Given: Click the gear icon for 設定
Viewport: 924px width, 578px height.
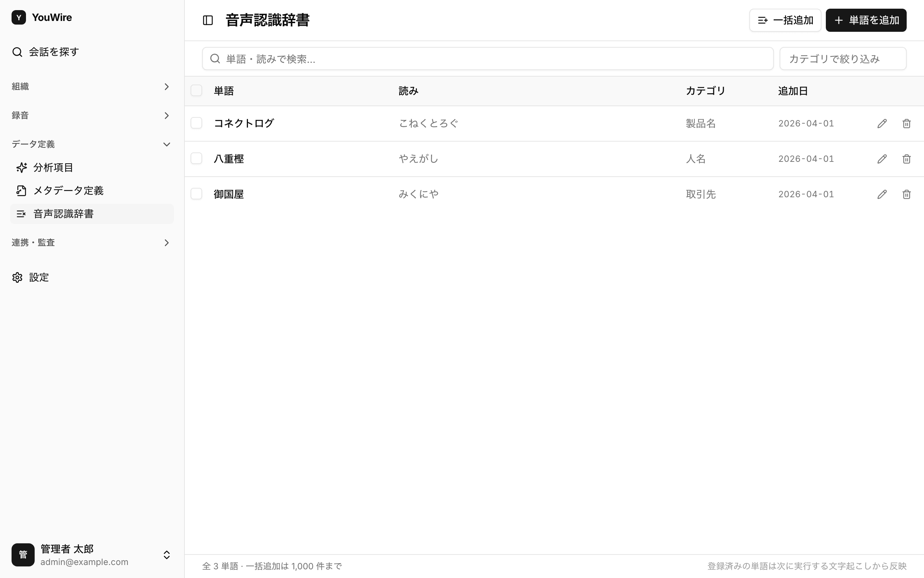Looking at the screenshot, I should coord(17,277).
